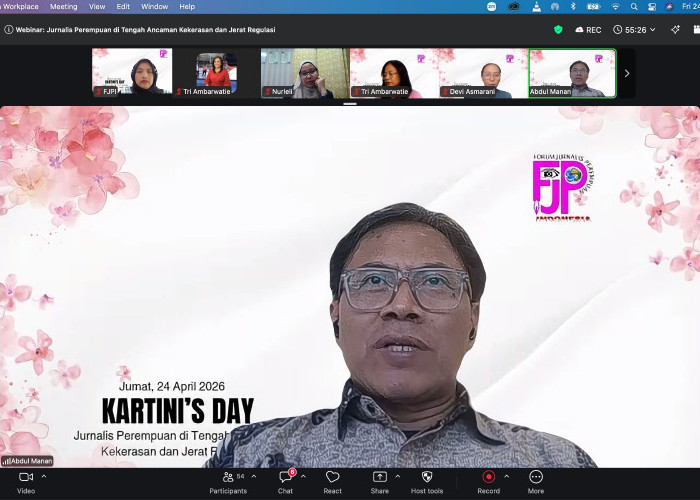
Task: Open the More options menu
Action: pyautogui.click(x=536, y=482)
